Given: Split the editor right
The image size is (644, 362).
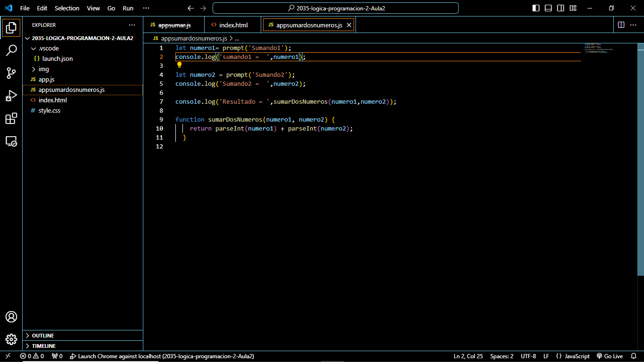Looking at the screenshot, I should (621, 25).
